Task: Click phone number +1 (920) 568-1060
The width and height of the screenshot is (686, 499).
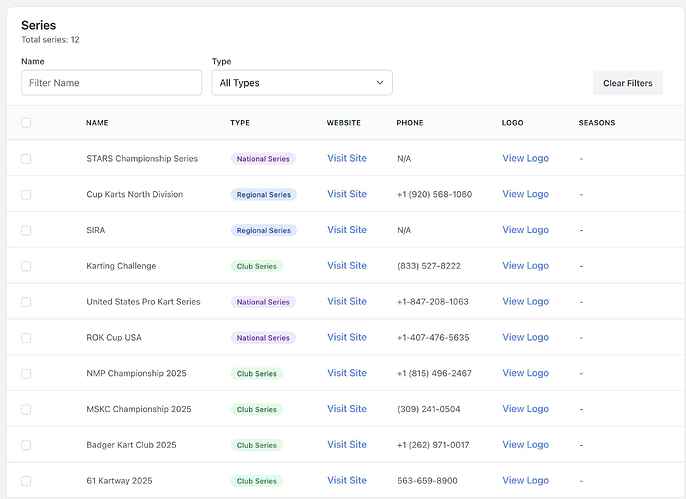Action: click(434, 194)
